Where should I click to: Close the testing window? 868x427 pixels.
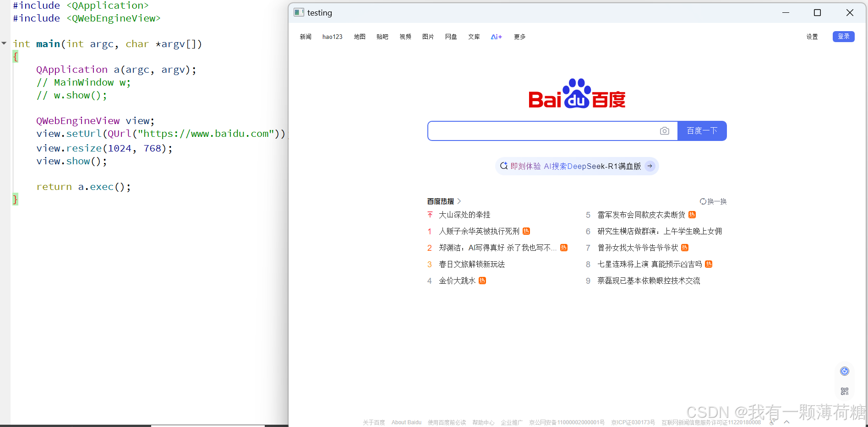[850, 13]
